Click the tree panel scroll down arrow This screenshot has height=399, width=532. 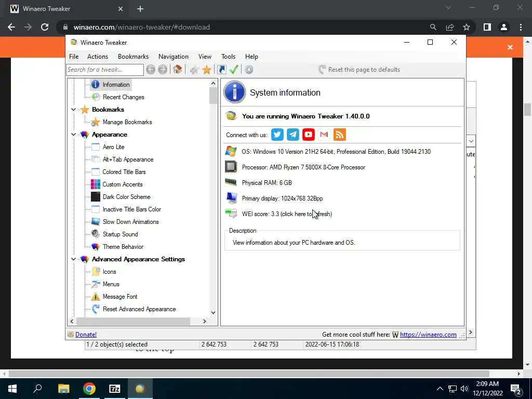coord(213,312)
